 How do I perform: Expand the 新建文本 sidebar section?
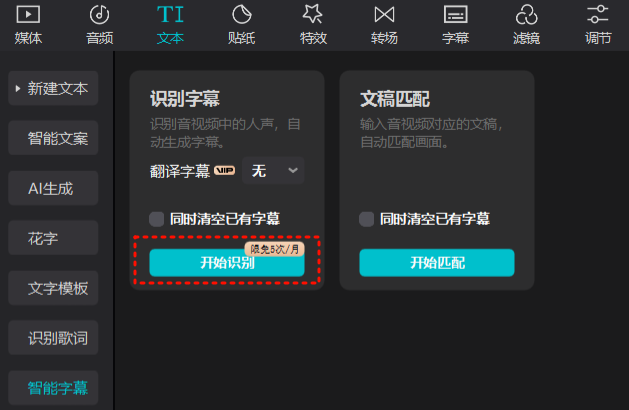click(56, 88)
